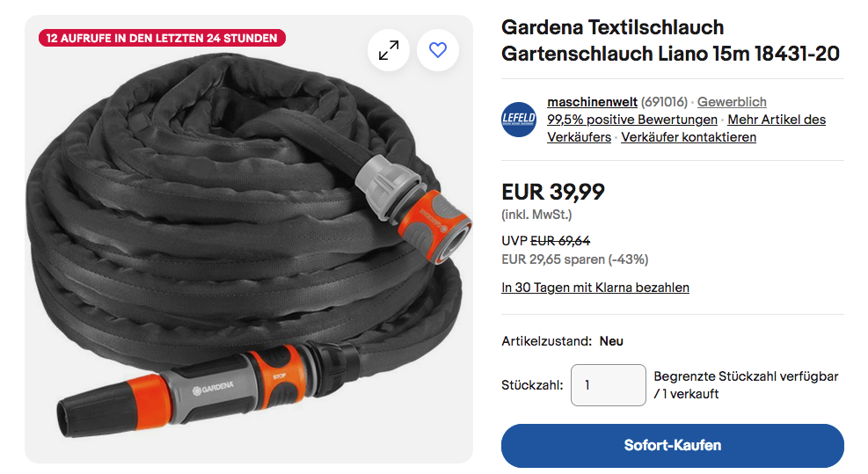This screenshot has height=474, width=868.
Task: Open the Gewerblich seller info link
Action: tap(732, 102)
